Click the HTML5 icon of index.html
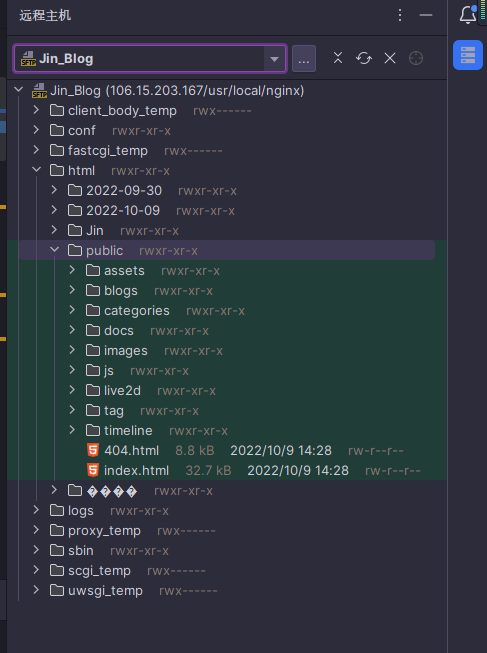The image size is (487, 653). pos(92,470)
